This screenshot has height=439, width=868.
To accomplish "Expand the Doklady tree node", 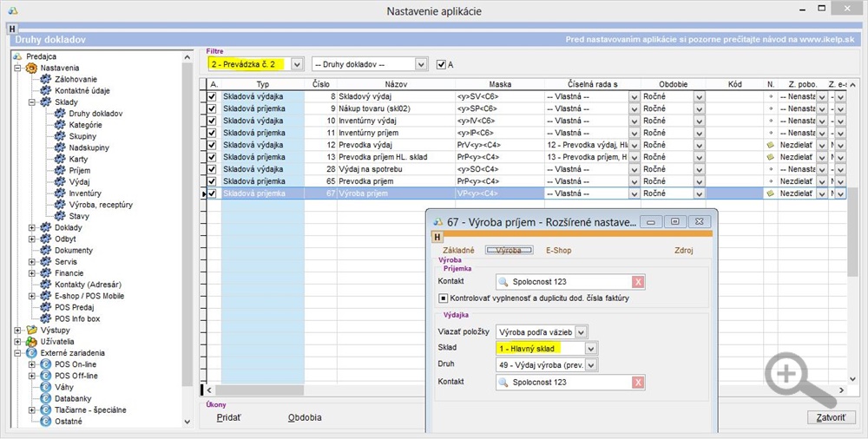I will (x=32, y=227).
